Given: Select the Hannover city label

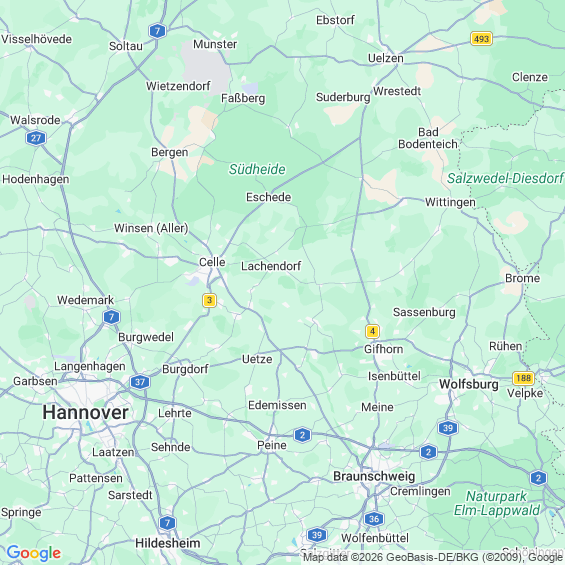Looking at the screenshot, I should coord(85,412).
